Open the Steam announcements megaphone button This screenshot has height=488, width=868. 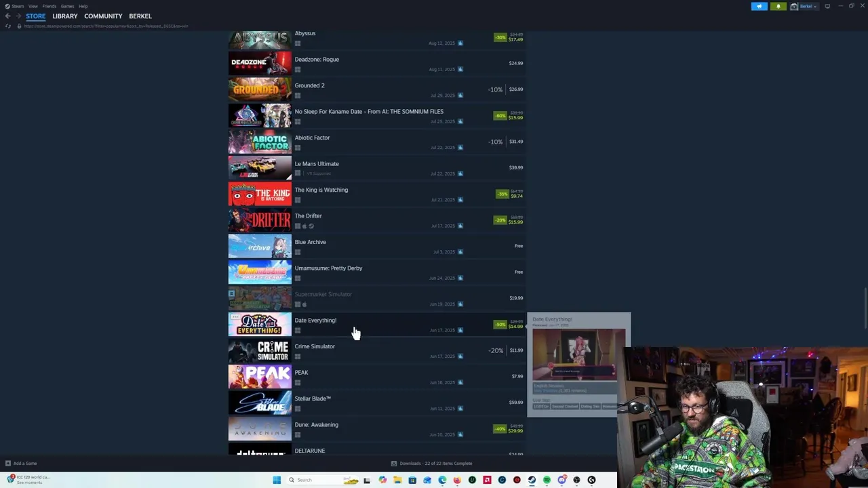pos(759,6)
